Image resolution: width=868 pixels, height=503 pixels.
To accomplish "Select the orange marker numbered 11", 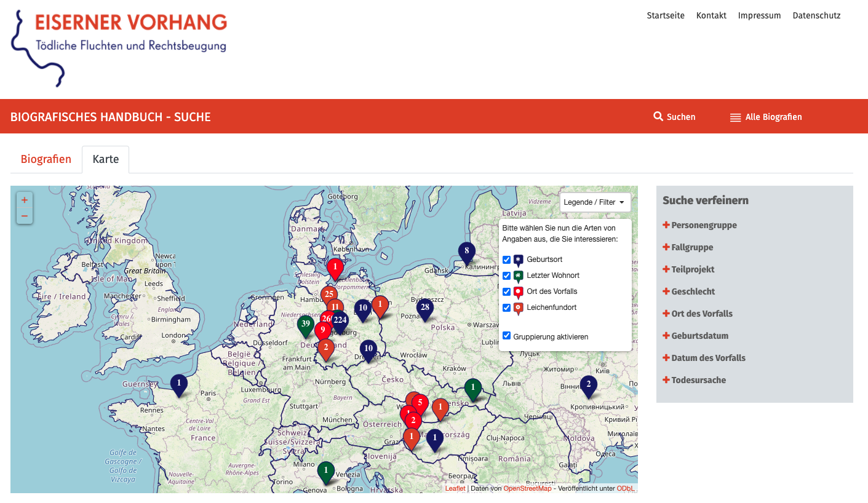I will click(335, 306).
